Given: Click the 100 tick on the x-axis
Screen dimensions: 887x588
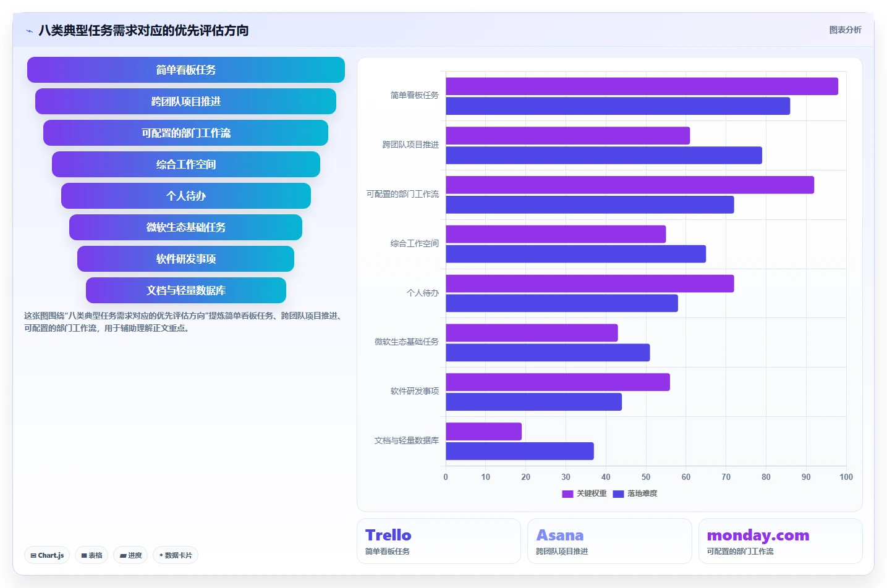Looking at the screenshot, I should [846, 477].
